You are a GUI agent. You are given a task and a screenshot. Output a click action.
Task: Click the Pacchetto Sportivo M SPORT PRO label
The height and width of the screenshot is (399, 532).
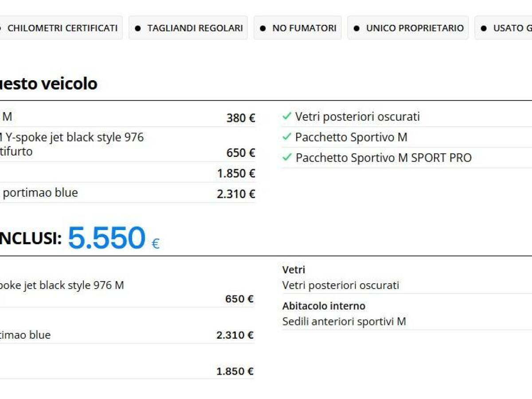pos(383,158)
